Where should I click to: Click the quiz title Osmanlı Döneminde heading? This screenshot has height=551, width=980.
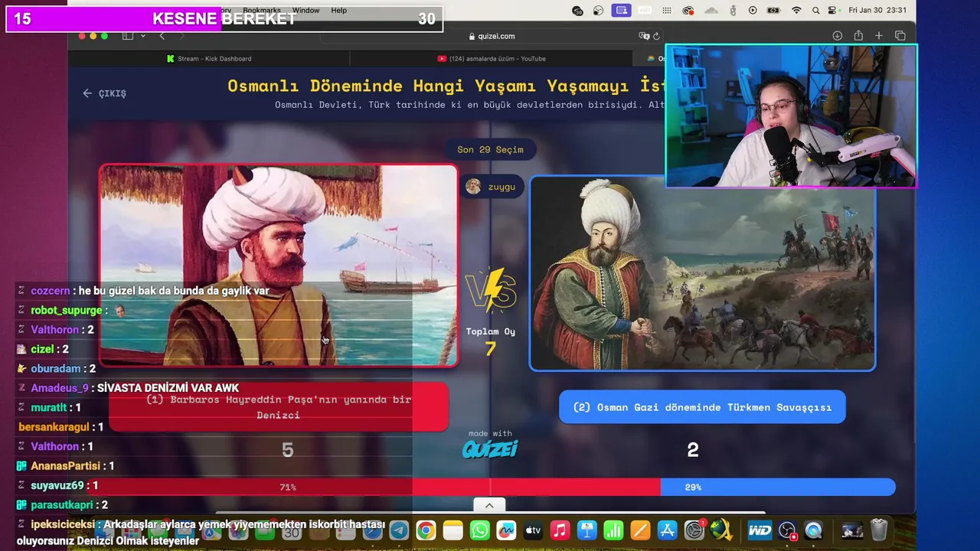(446, 86)
